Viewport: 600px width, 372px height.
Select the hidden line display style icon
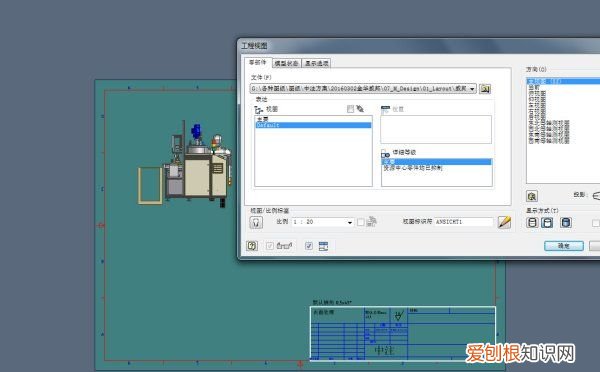tap(532, 222)
